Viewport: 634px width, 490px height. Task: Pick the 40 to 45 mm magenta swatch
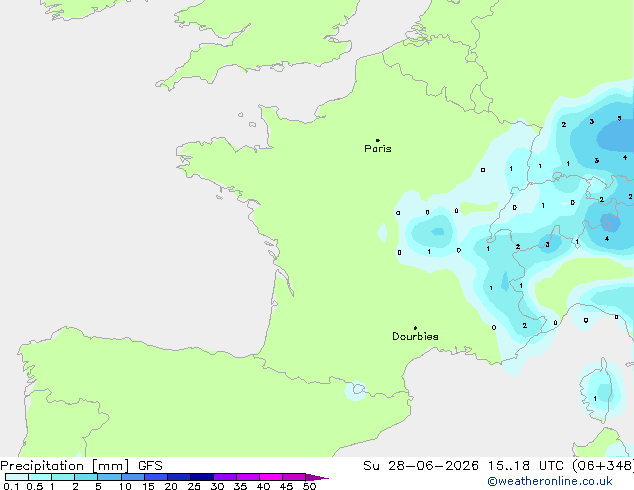pyautogui.click(x=271, y=477)
